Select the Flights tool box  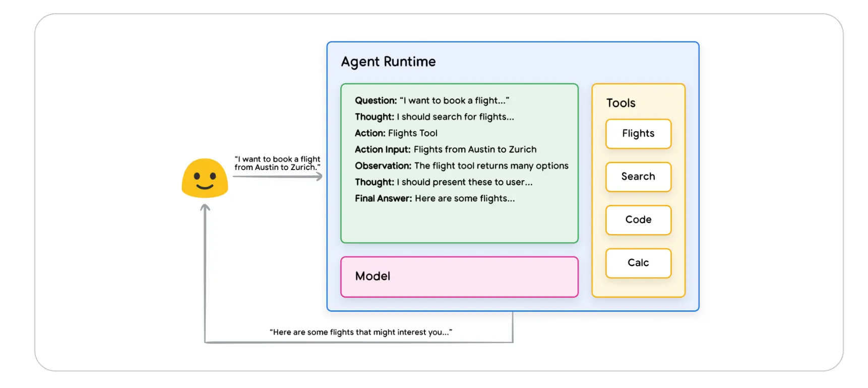[x=638, y=134]
